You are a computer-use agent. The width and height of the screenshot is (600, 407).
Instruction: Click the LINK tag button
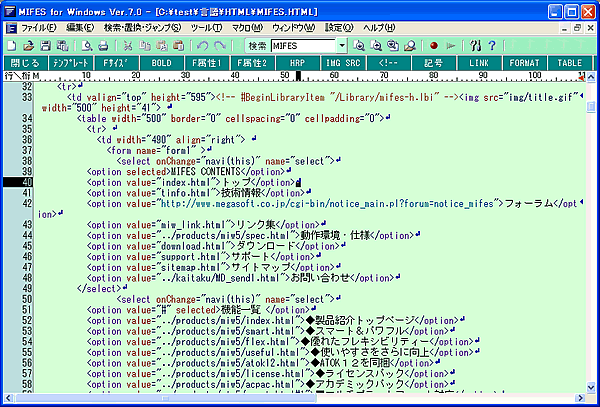pos(479,62)
